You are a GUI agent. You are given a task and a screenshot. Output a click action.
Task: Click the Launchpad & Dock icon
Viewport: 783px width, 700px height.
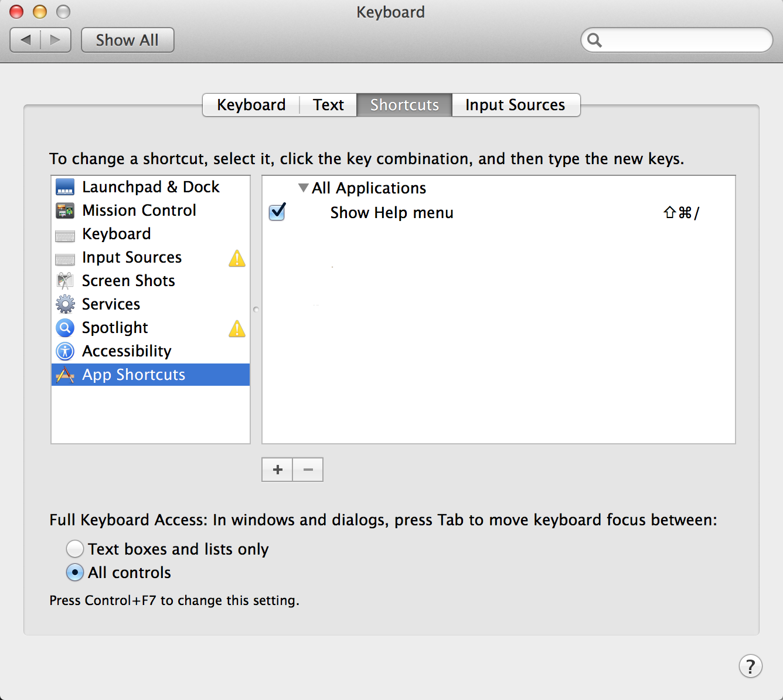click(x=65, y=187)
